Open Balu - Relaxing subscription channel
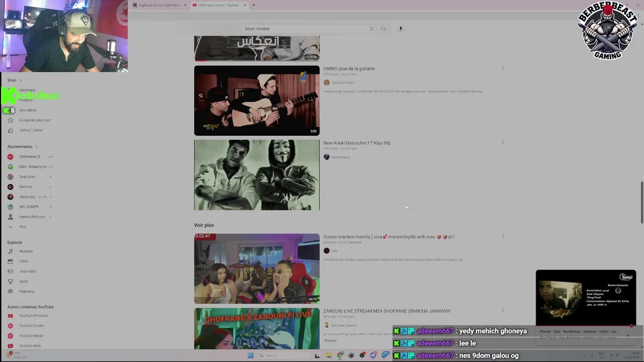 [x=30, y=167]
